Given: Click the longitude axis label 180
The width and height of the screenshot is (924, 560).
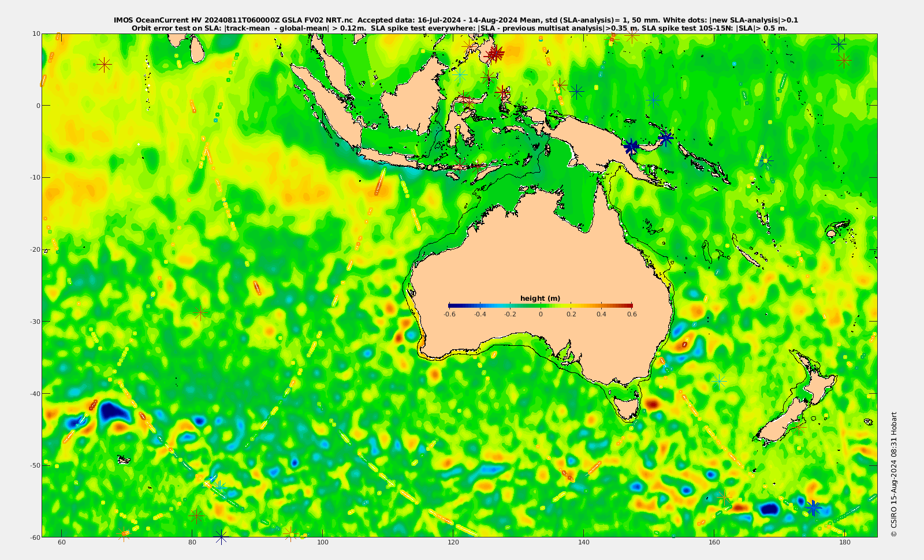Looking at the screenshot, I should tap(845, 542).
